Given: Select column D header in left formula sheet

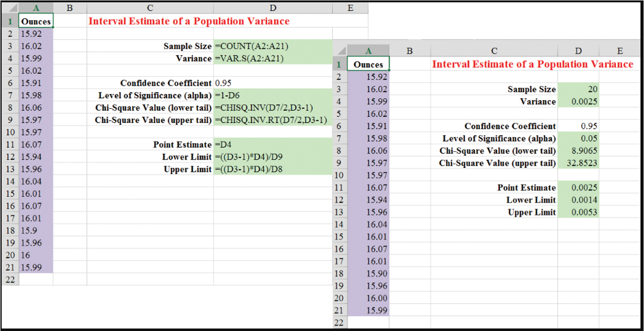Looking at the screenshot, I should pos(273,8).
